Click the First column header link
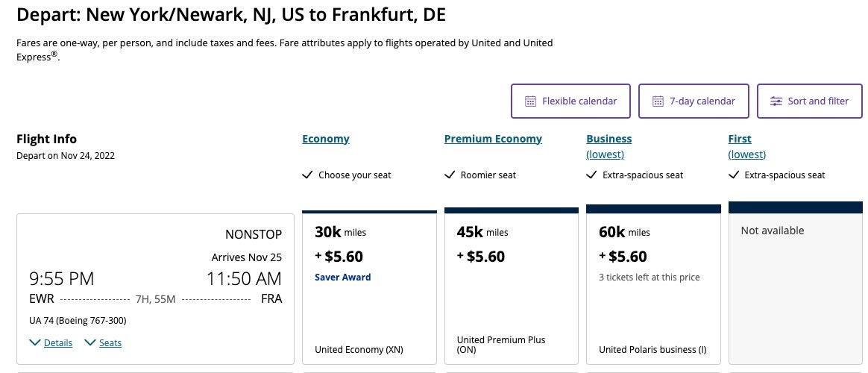The image size is (868, 373). pyautogui.click(x=740, y=139)
